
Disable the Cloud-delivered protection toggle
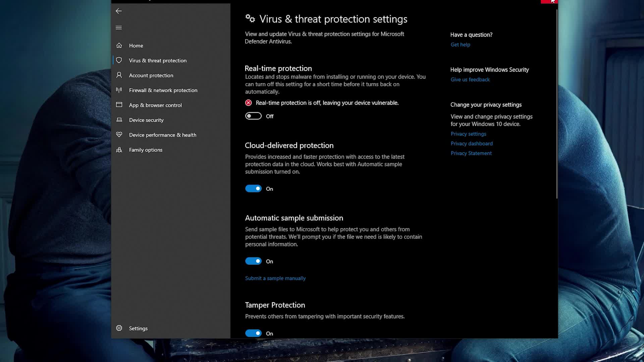(253, 189)
